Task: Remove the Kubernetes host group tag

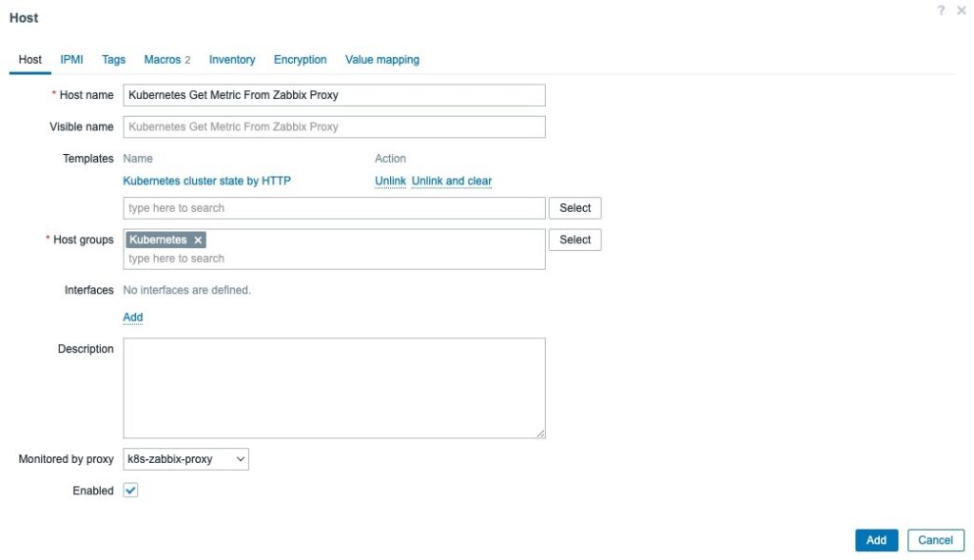Action: [198, 241]
